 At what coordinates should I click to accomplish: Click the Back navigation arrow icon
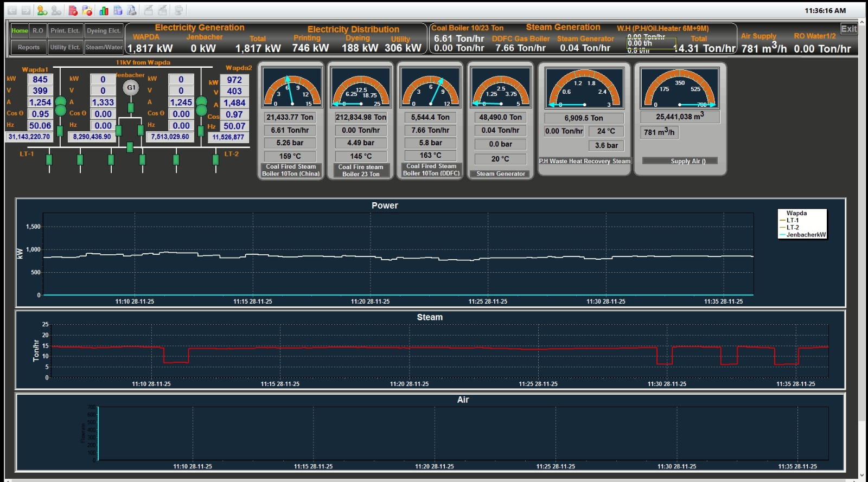point(12,10)
